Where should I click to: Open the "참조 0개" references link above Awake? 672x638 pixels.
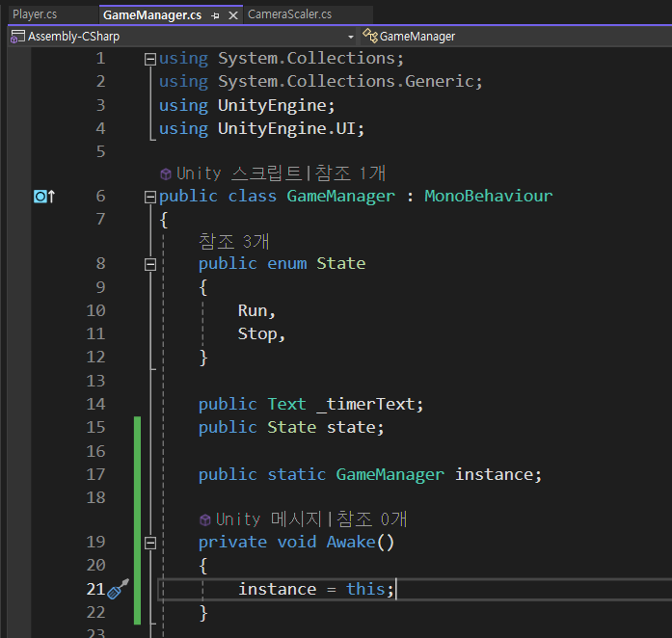click(x=371, y=519)
